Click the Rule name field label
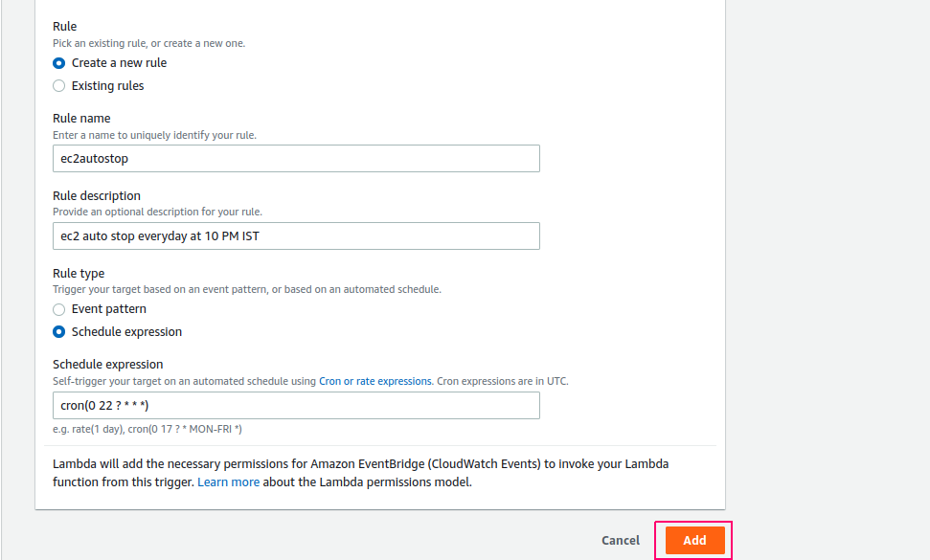 pyautogui.click(x=81, y=118)
